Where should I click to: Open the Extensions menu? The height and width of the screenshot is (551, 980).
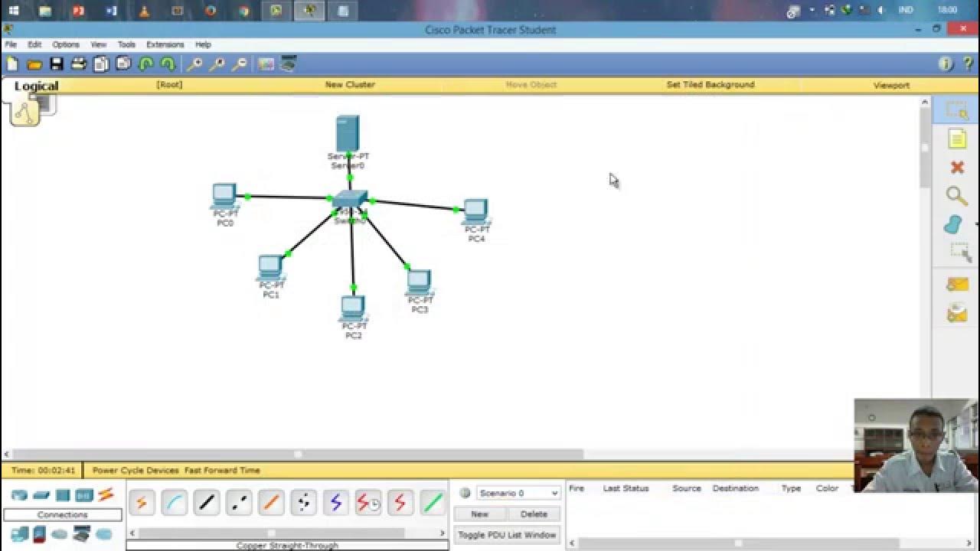pos(165,44)
